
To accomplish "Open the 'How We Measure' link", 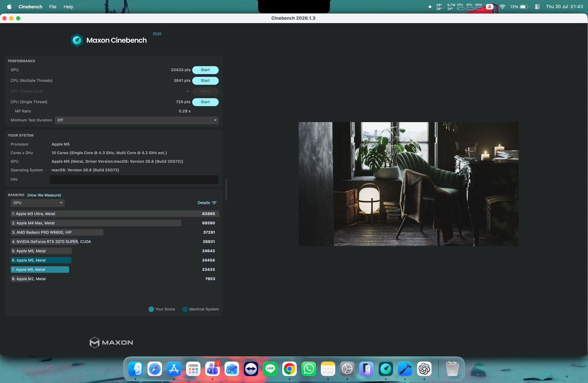I will (44, 195).
